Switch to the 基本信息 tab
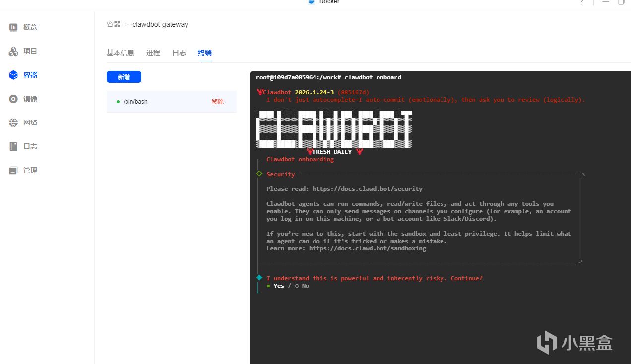This screenshot has height=364, width=631. tap(121, 53)
